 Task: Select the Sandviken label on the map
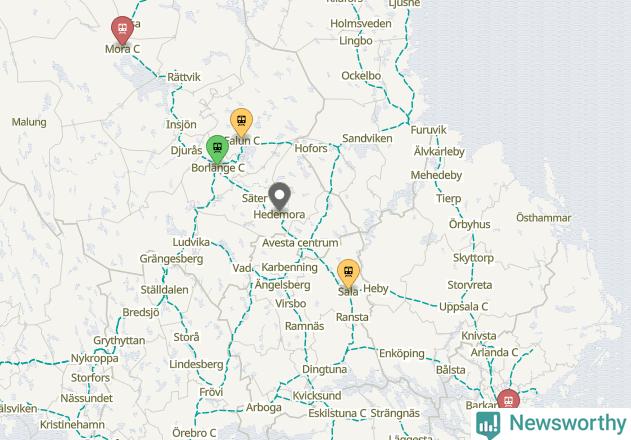point(367,138)
